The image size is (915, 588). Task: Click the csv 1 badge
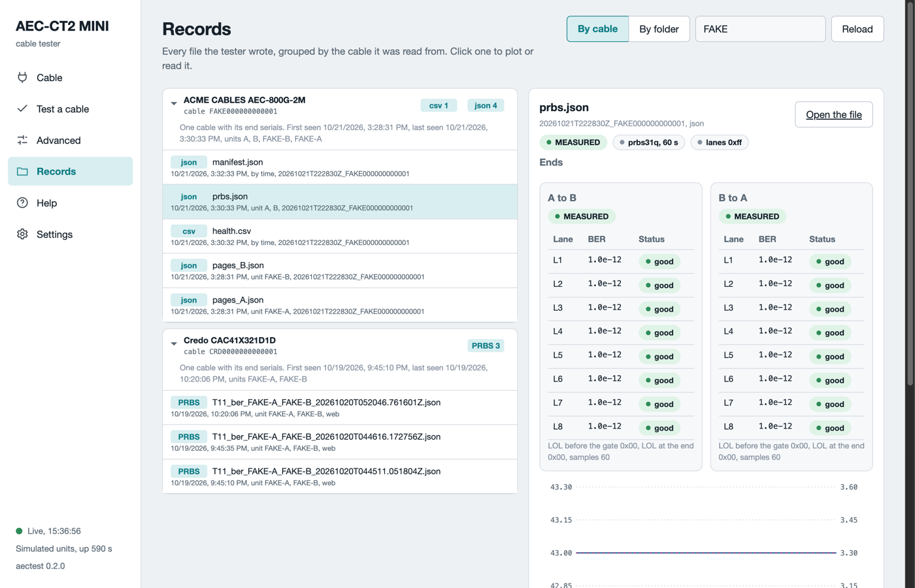point(439,105)
